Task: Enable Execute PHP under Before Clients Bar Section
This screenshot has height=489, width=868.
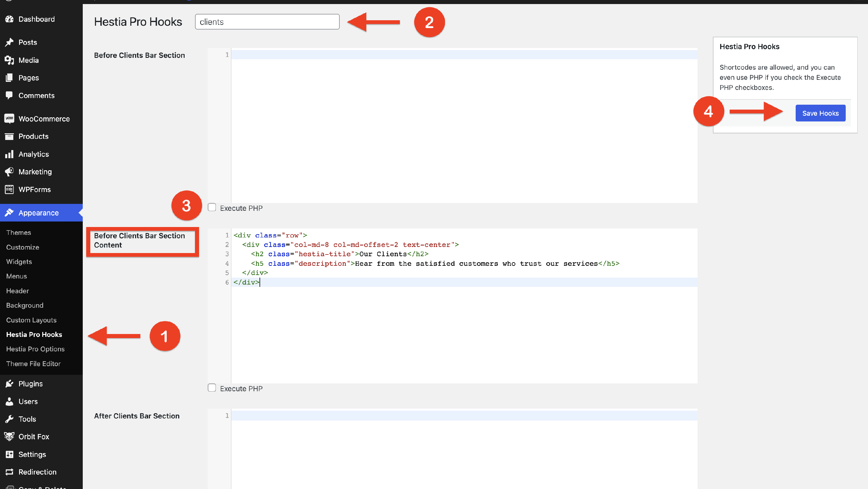Action: tap(212, 207)
